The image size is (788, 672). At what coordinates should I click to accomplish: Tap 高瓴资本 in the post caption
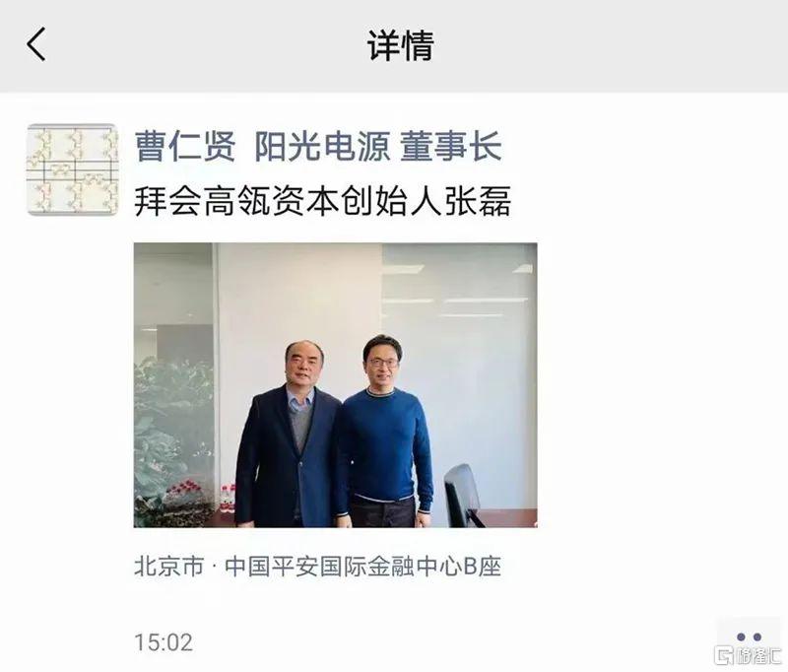click(x=271, y=202)
